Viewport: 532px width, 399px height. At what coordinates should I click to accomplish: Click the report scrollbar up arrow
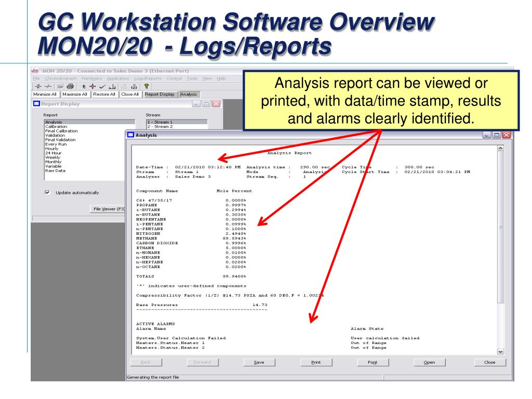tap(500, 148)
